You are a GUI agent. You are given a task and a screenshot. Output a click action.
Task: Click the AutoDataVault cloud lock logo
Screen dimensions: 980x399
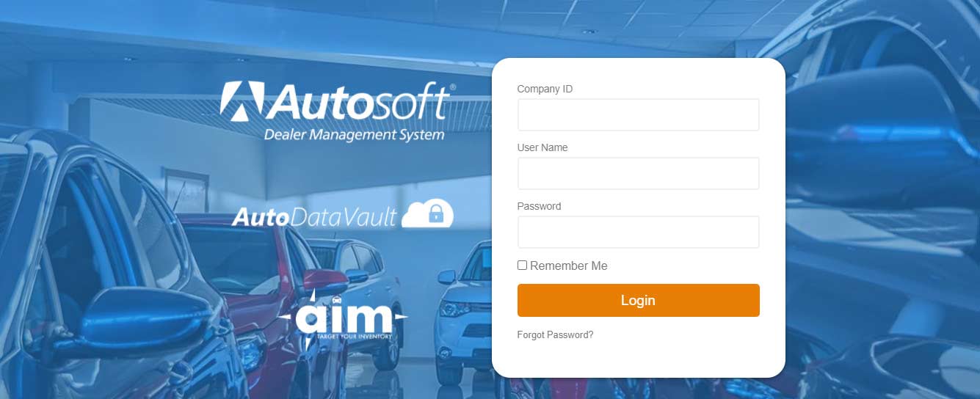tap(343, 213)
